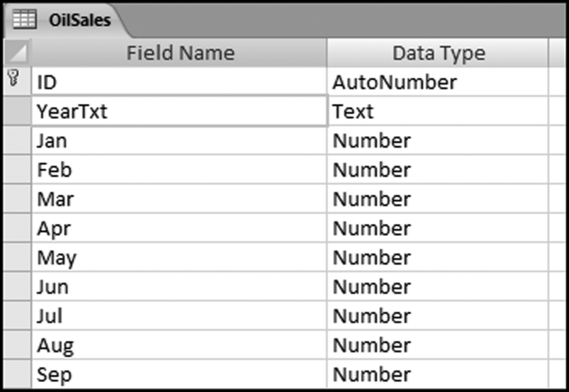Click the Number data type for Apr

[437, 229]
